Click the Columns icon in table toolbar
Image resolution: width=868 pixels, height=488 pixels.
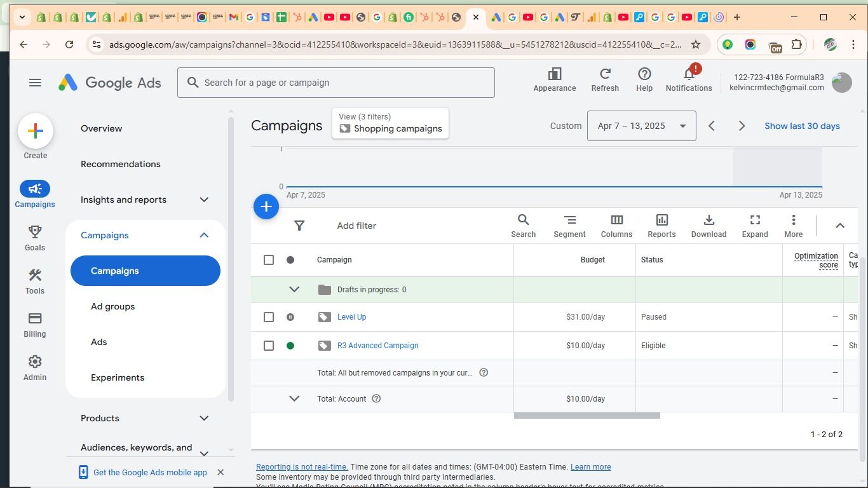coord(616,226)
